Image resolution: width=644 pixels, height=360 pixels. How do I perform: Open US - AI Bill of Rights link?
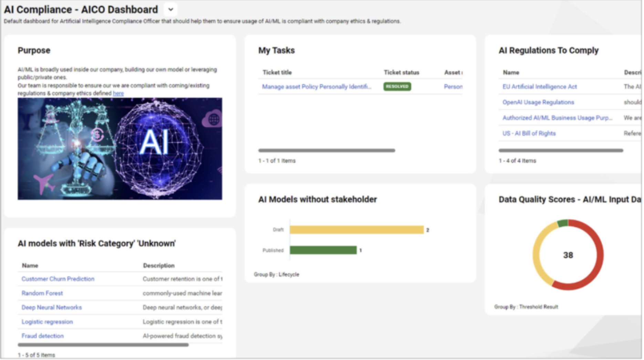click(529, 133)
